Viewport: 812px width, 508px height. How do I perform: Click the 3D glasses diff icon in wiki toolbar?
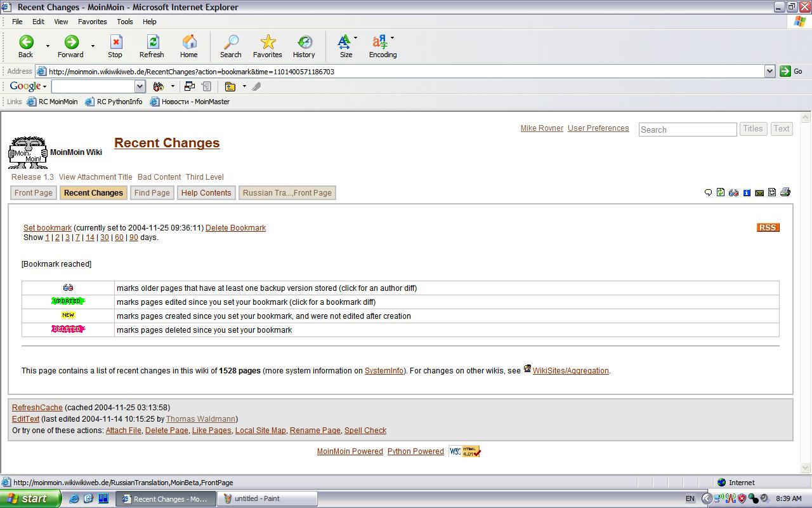pos(734,192)
